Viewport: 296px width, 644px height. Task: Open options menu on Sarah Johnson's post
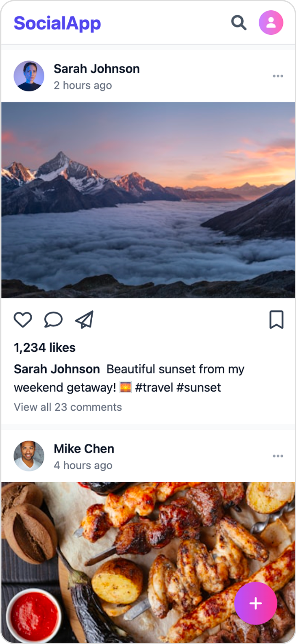(x=278, y=76)
